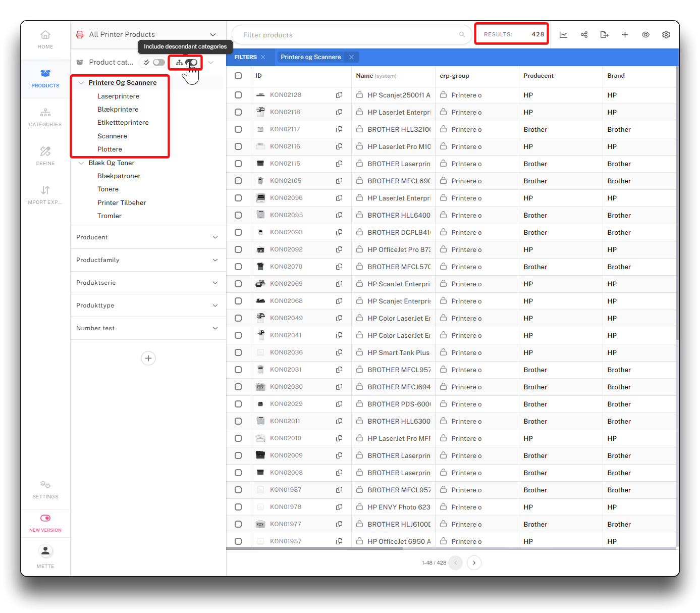Go to Categories in left sidebar
The width and height of the screenshot is (700, 613).
coord(45,117)
